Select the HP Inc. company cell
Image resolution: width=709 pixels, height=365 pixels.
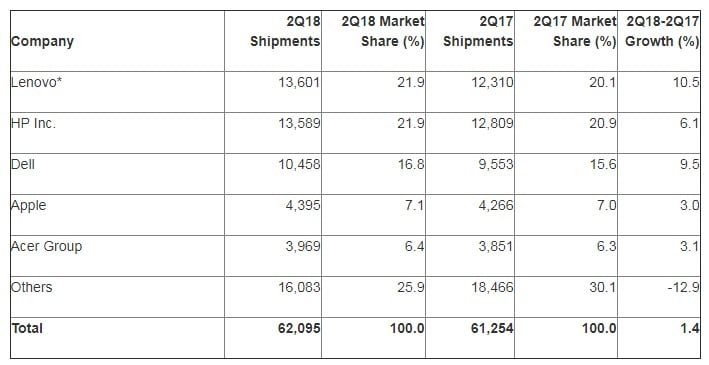coord(33,123)
